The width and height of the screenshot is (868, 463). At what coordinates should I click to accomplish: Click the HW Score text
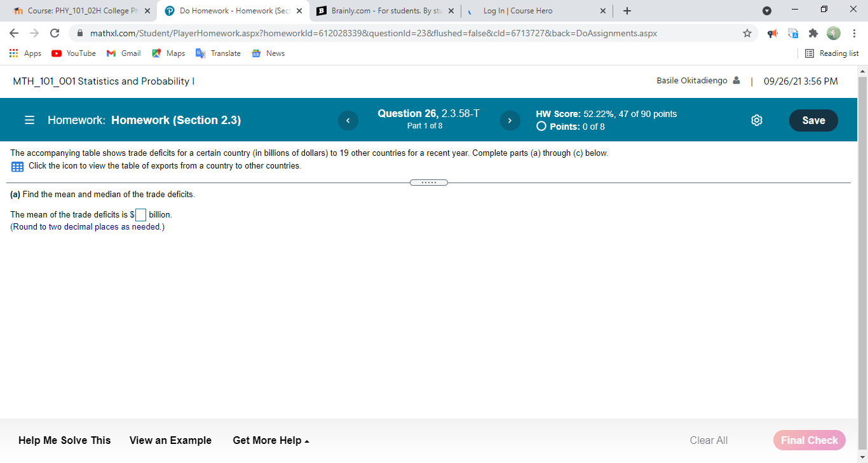point(607,114)
